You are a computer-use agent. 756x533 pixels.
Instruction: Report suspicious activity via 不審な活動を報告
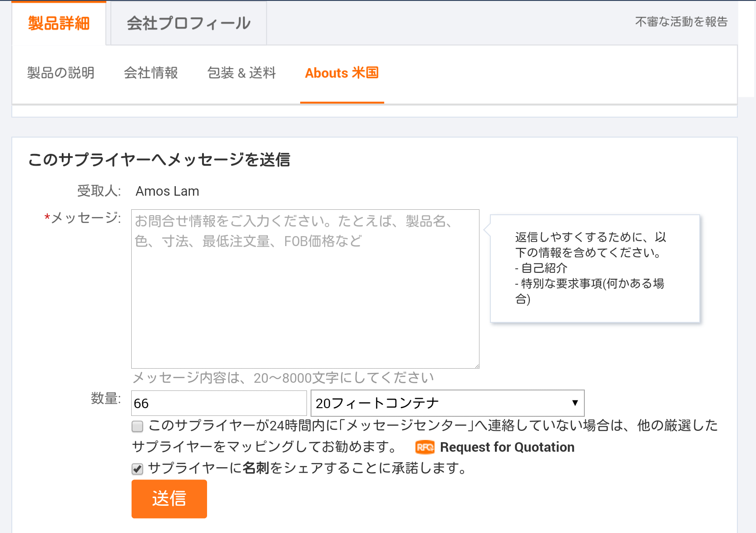pyautogui.click(x=681, y=22)
